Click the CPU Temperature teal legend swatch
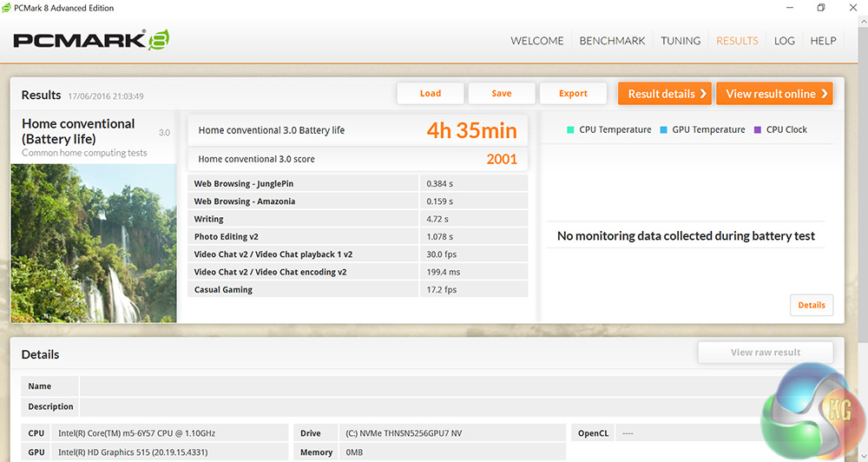 (x=570, y=130)
